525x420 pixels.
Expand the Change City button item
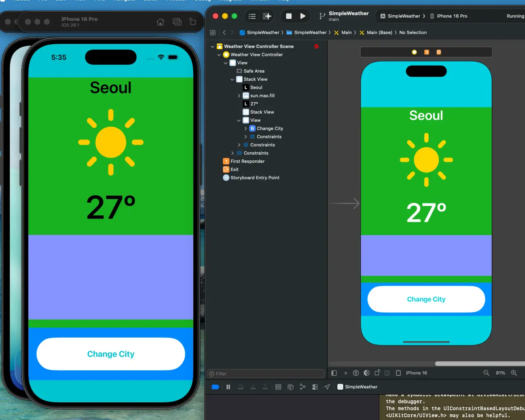(245, 129)
